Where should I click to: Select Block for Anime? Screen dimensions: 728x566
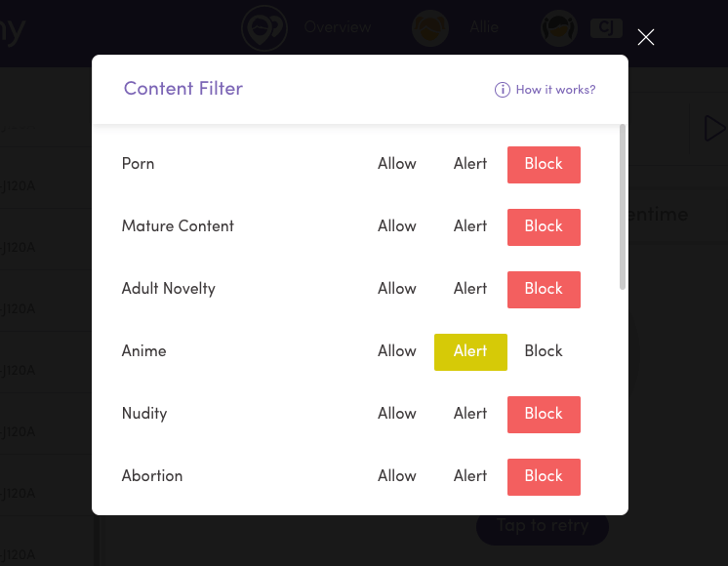point(544,351)
